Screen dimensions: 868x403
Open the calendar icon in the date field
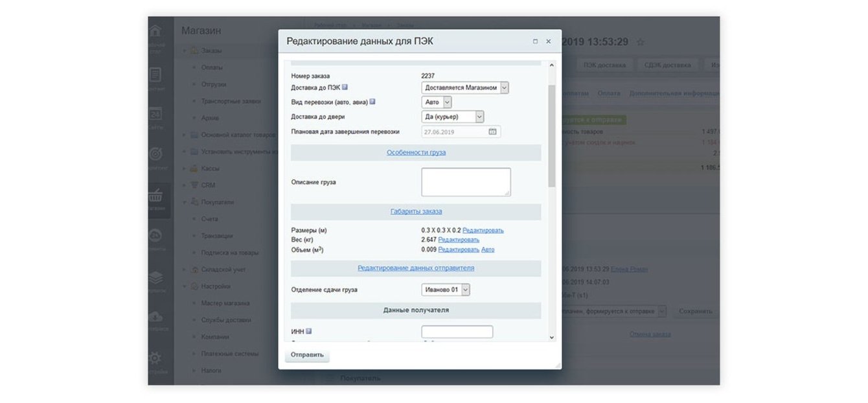point(492,132)
